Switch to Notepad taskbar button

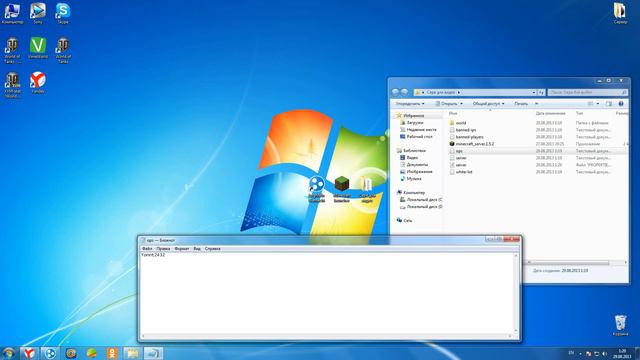click(x=153, y=353)
